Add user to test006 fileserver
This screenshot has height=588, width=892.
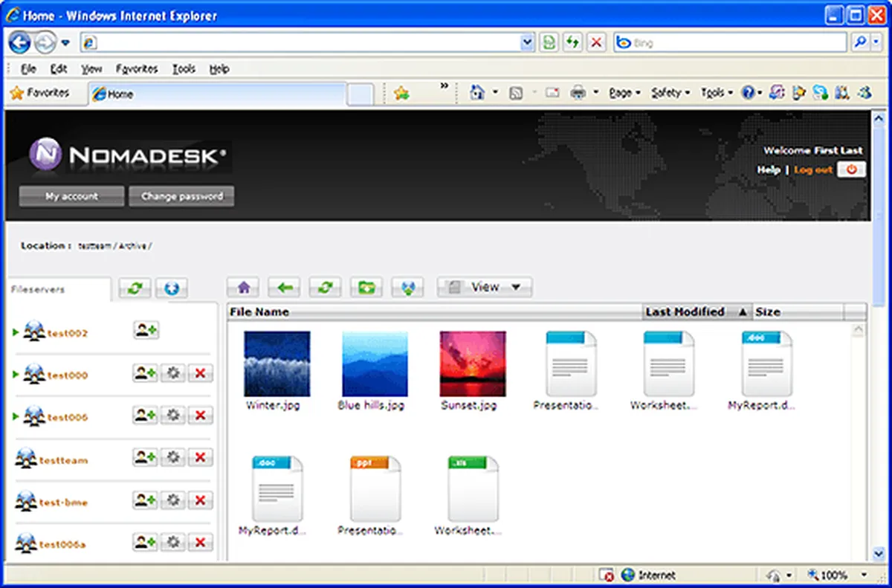[146, 416]
